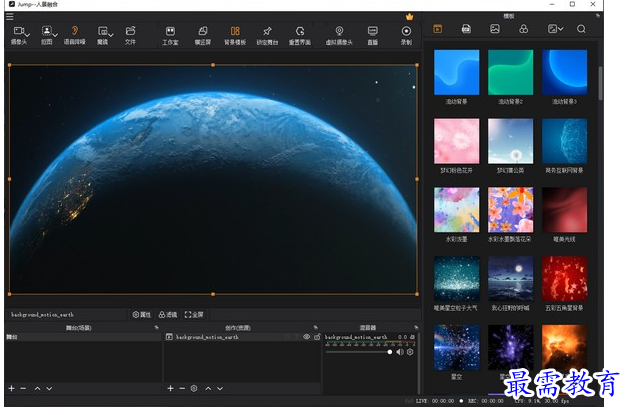This screenshot has height=415, width=628.
Task: Open Properties (属性) button below preview
Action: point(142,315)
